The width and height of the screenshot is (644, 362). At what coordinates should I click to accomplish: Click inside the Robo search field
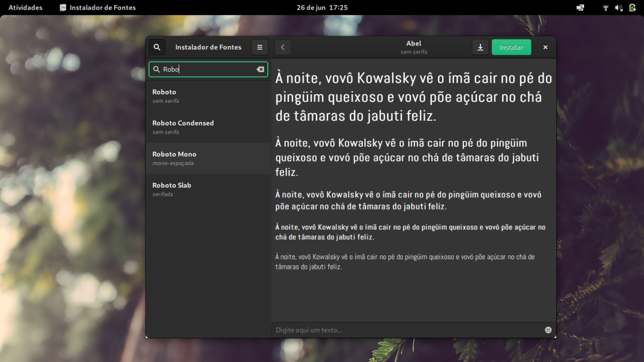point(206,69)
